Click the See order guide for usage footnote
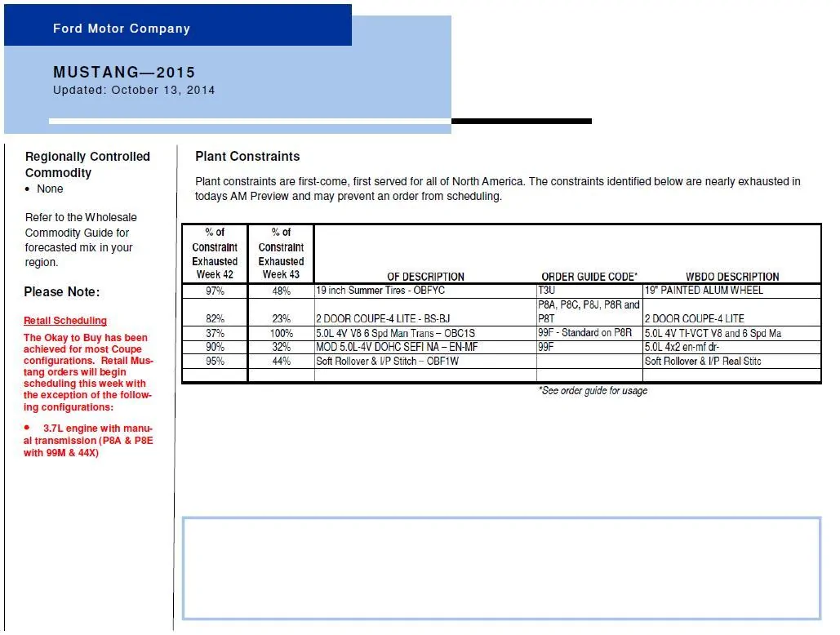840x635 pixels. (593, 390)
